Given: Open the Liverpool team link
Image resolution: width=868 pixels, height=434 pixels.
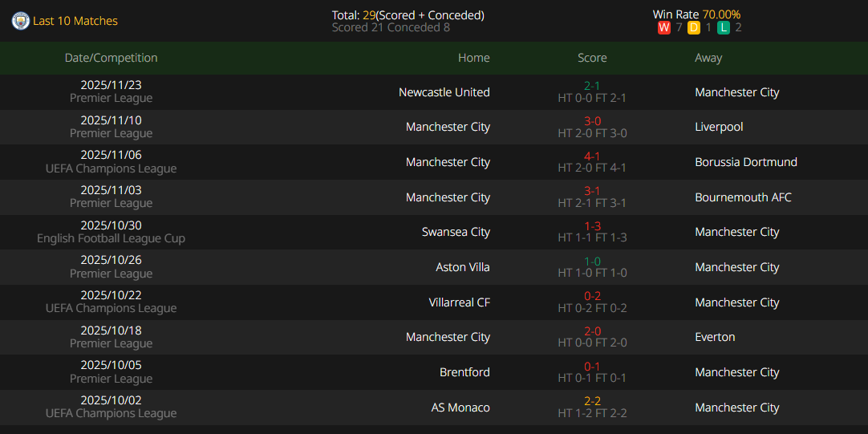Looking at the screenshot, I should coord(719,127).
